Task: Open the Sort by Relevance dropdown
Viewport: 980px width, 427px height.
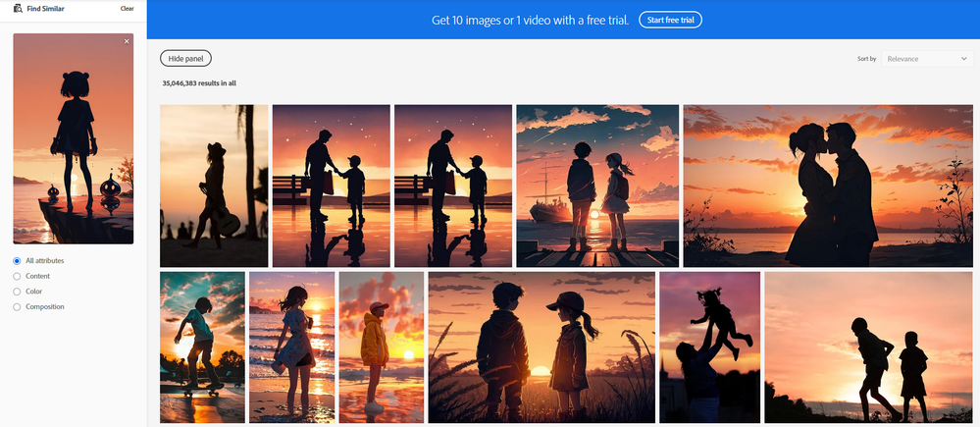Action: [x=926, y=59]
